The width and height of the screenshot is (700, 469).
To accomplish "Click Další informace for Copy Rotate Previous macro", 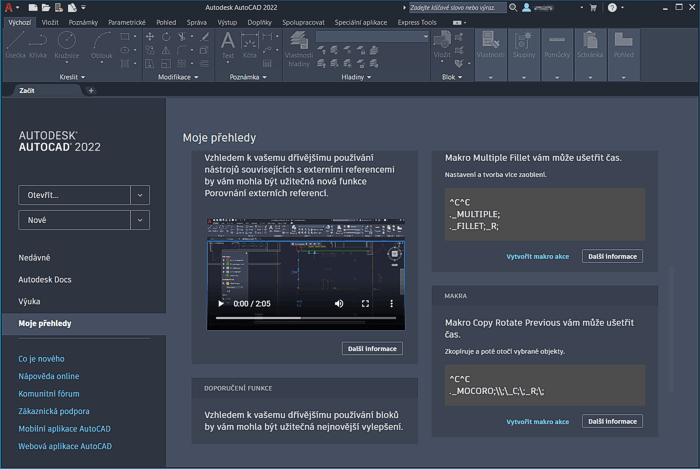I will click(612, 421).
